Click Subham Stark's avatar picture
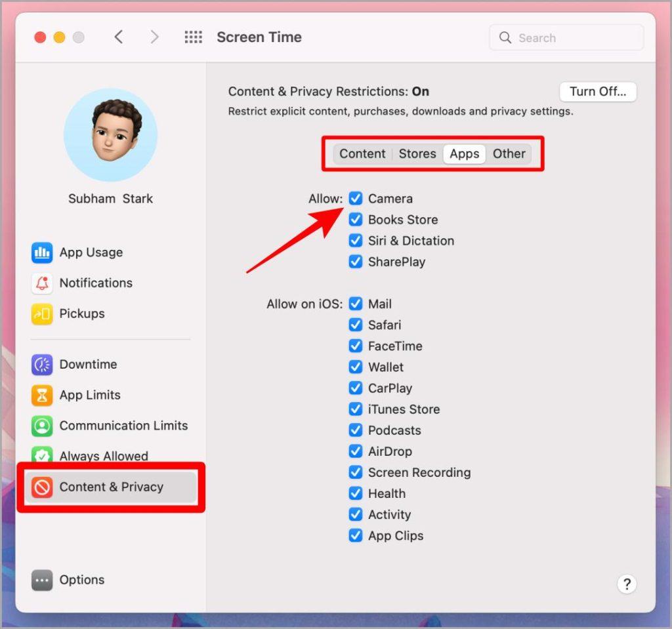Screen dimensions: 672x629 pos(110,135)
